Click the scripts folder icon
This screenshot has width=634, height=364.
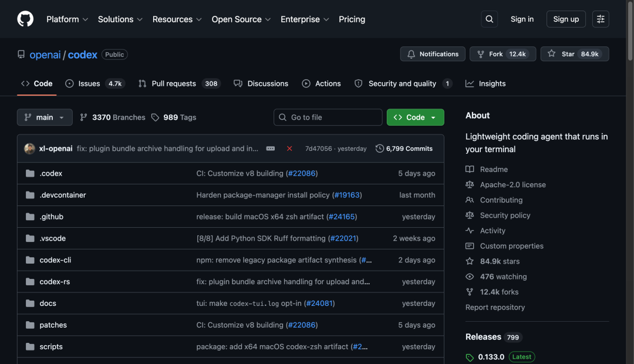[x=30, y=346]
